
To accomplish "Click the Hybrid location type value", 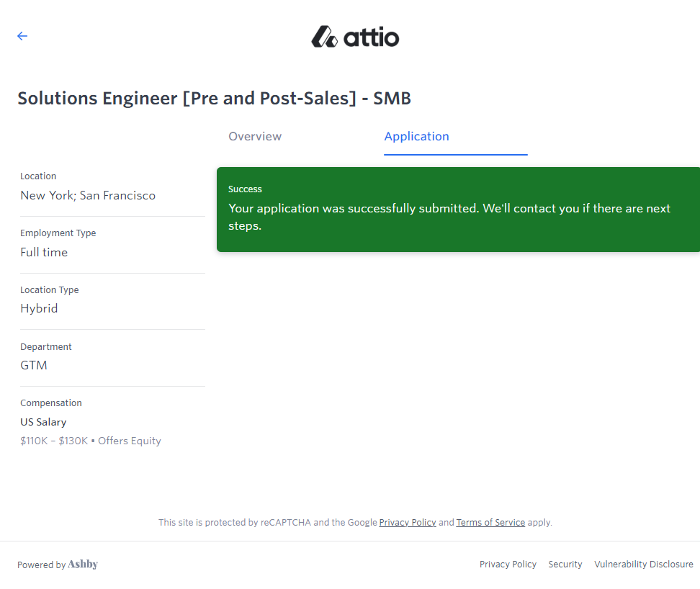I will pyautogui.click(x=39, y=309).
